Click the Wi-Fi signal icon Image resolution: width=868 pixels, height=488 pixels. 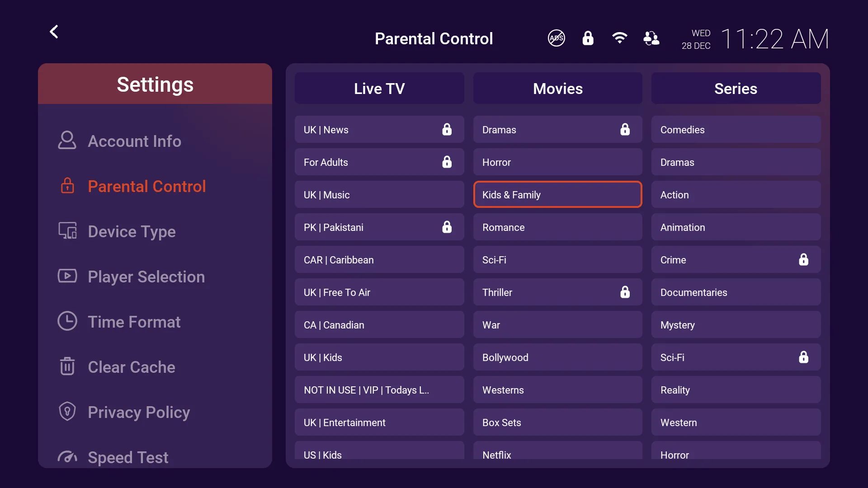[x=619, y=38]
